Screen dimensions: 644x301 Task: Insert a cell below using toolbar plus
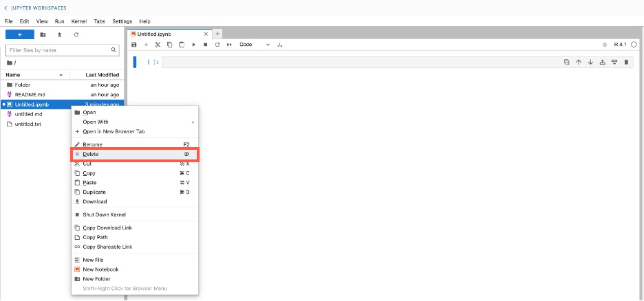click(x=146, y=45)
